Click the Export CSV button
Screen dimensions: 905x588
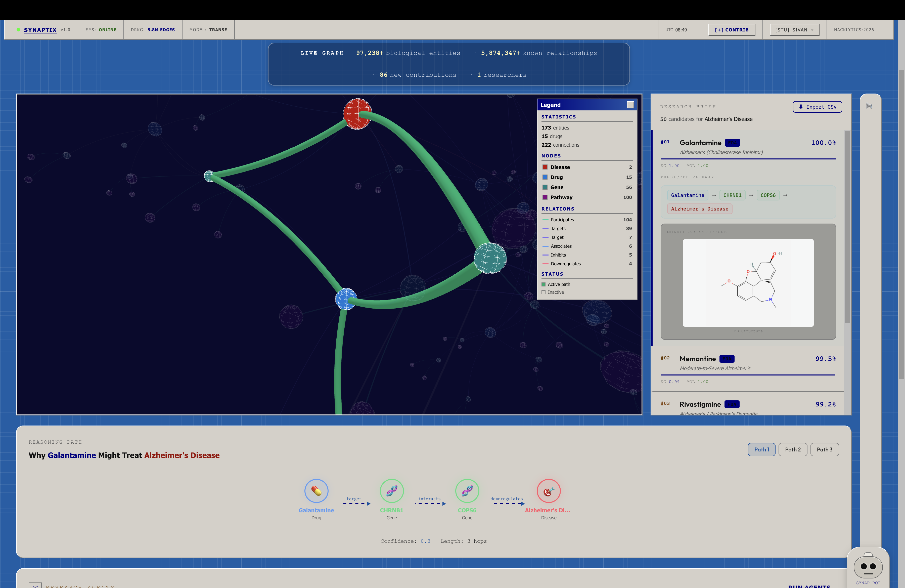[x=817, y=107]
